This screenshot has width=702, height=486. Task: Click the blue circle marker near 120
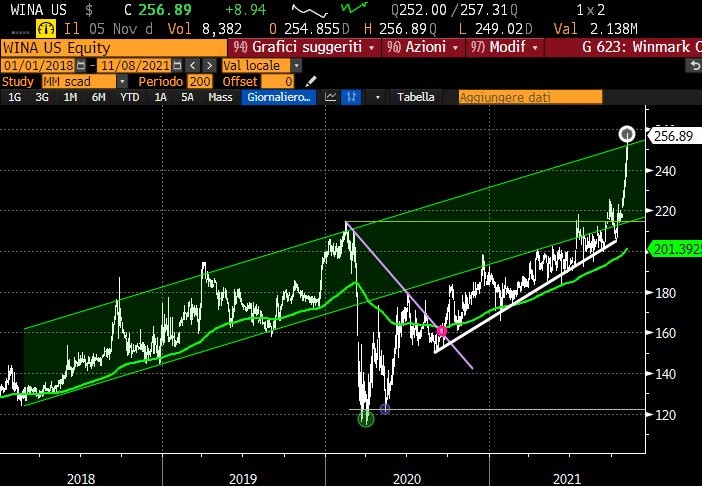coord(385,409)
